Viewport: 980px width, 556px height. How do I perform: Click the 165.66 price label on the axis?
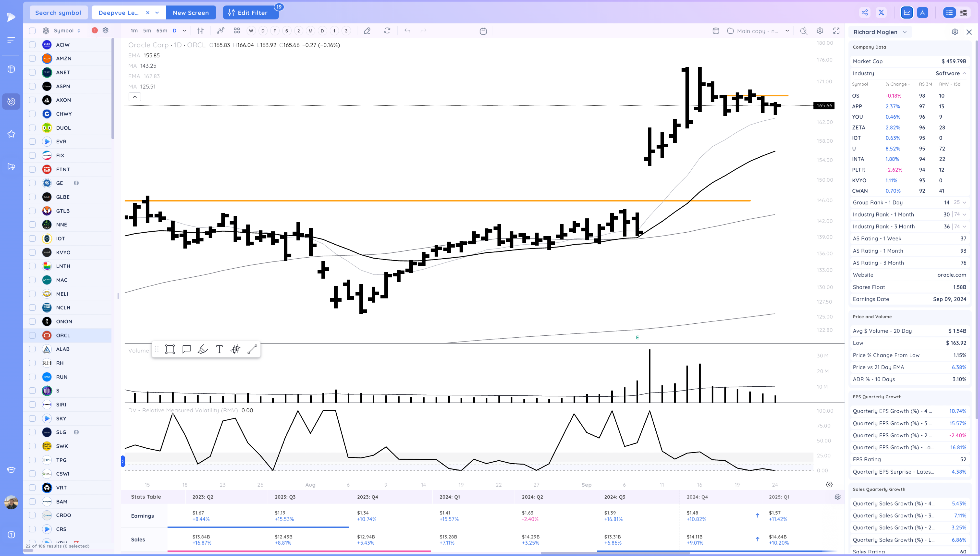click(x=823, y=106)
